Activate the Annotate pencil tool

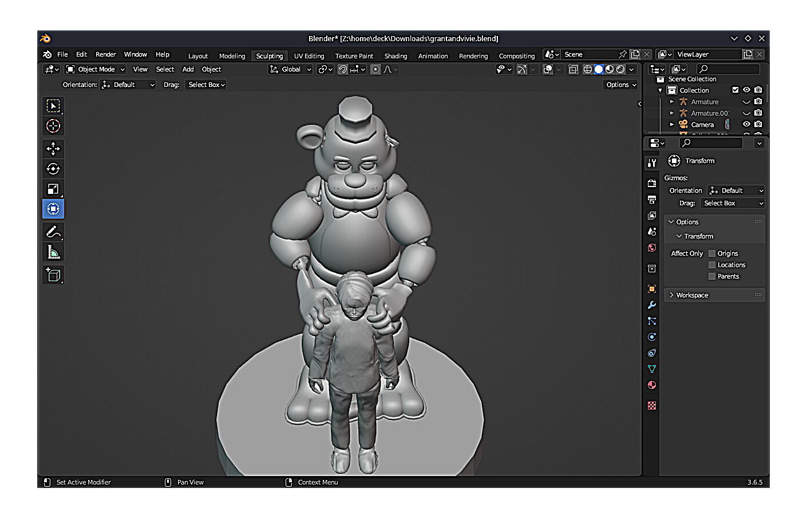coord(53,232)
